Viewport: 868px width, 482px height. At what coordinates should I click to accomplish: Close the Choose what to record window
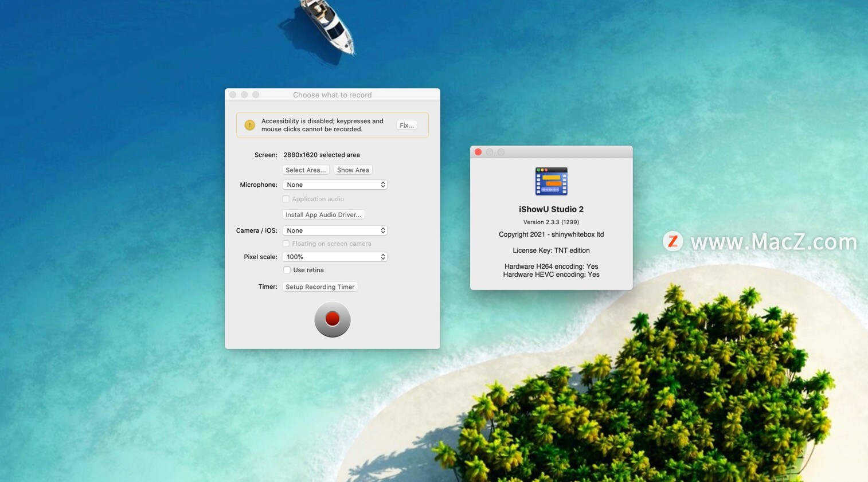click(233, 95)
